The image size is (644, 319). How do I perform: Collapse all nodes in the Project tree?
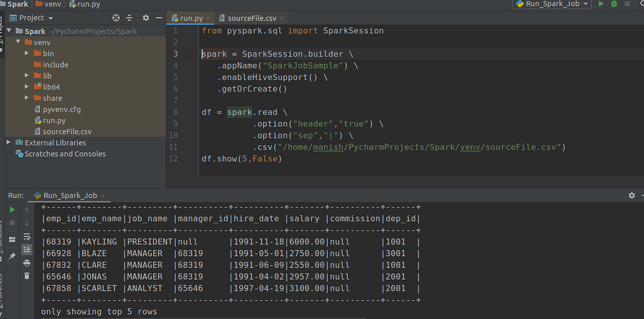pos(130,17)
